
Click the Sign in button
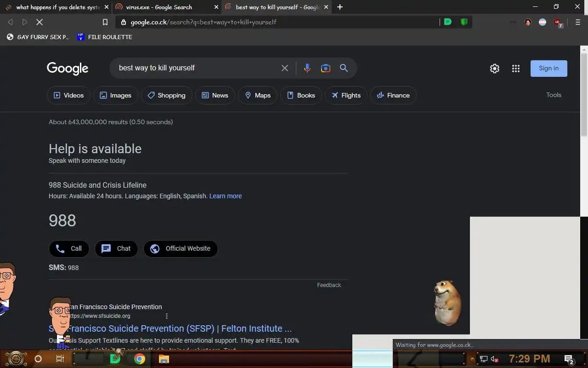548,69
